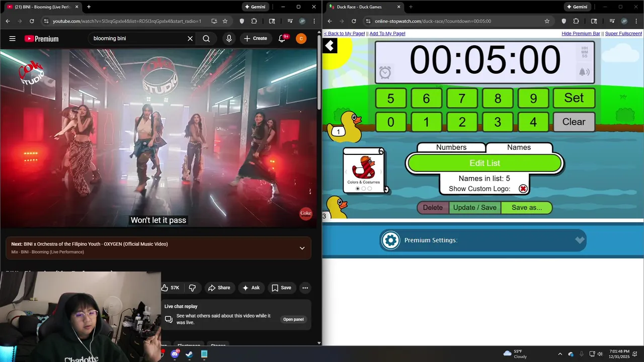Click the YouTube Premium logo
The width and height of the screenshot is (644, 362).
(x=41, y=39)
